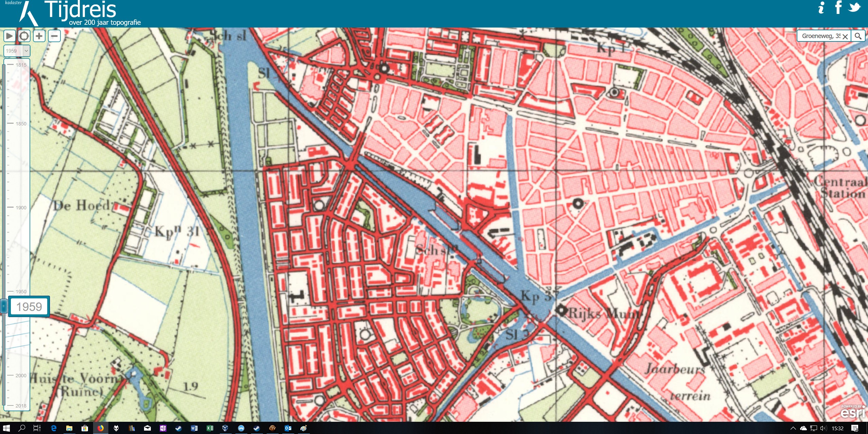The width and height of the screenshot is (868, 434).
Task: Open Windows taskbar search
Action: [22, 428]
